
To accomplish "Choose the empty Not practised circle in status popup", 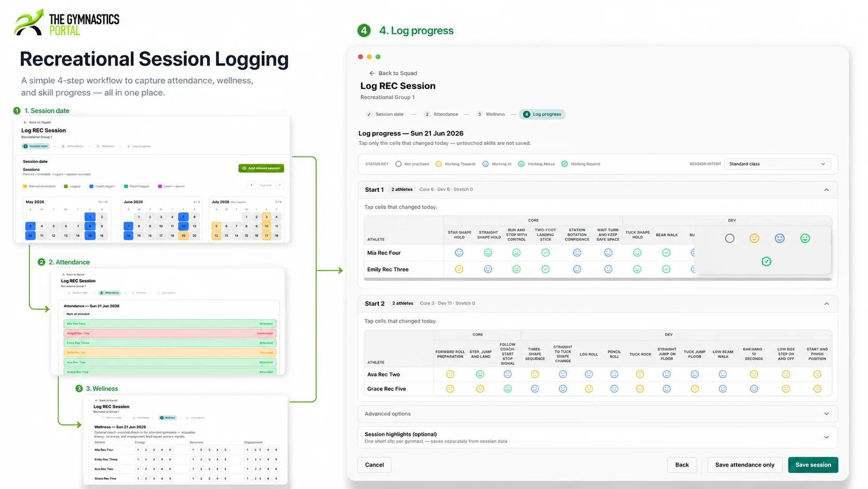I will coord(729,239).
